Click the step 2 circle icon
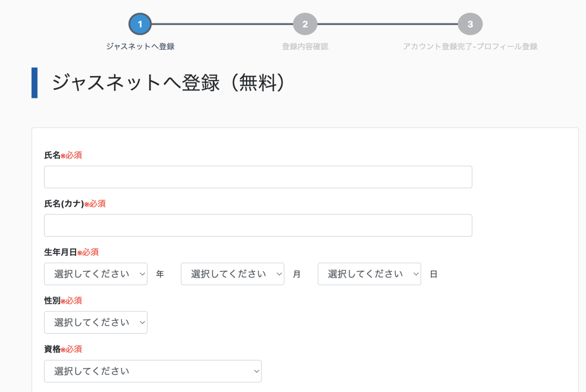586x392 pixels. click(305, 24)
